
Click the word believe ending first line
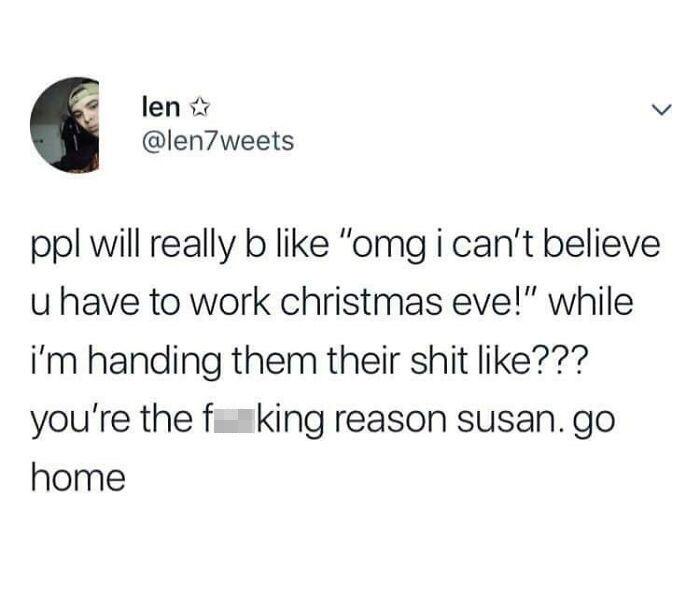[601, 245]
